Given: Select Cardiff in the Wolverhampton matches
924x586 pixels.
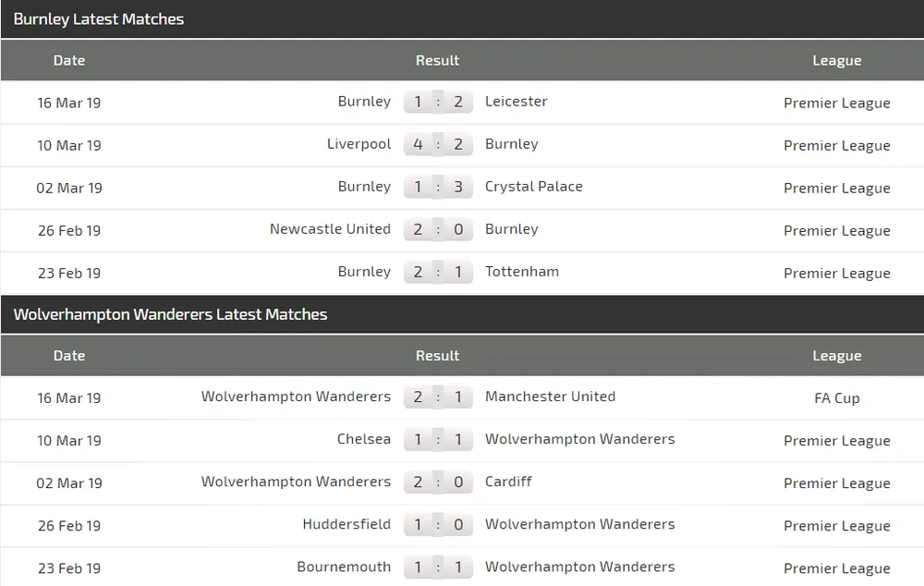Looking at the screenshot, I should [x=508, y=482].
